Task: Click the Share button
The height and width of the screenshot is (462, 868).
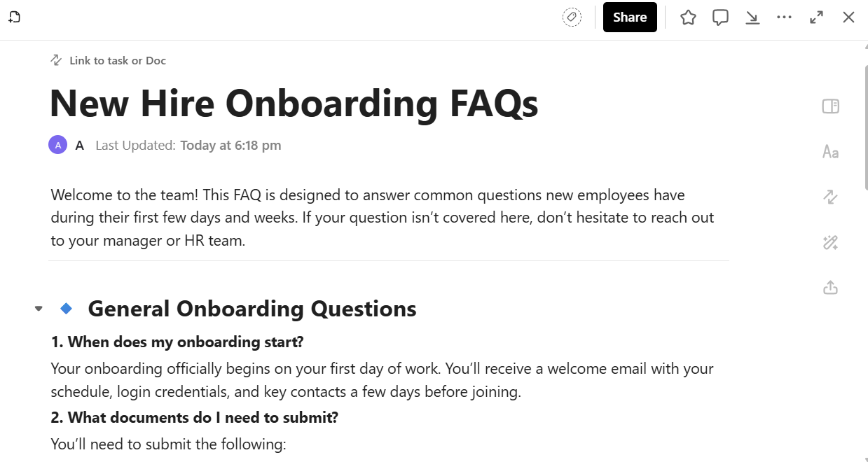Action: point(629,17)
